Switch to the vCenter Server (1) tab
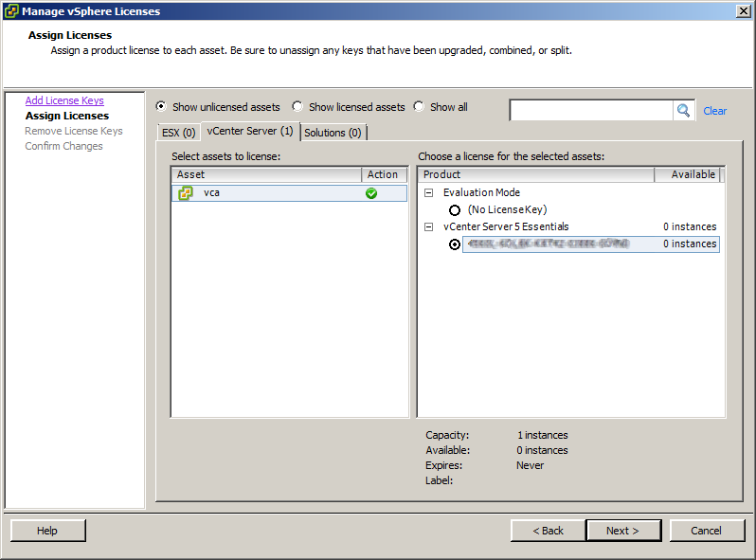Image resolution: width=756 pixels, height=560 pixels. coord(250,131)
